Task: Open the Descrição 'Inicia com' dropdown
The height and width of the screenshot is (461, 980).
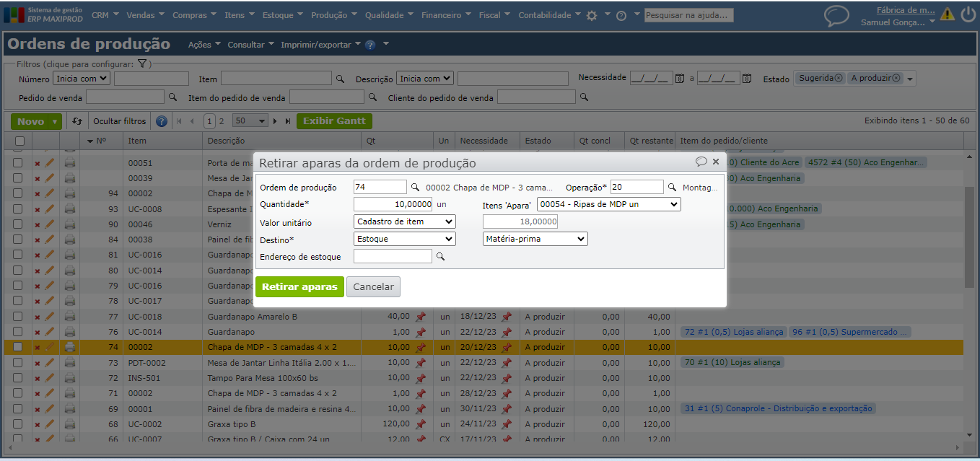Action: [425, 79]
